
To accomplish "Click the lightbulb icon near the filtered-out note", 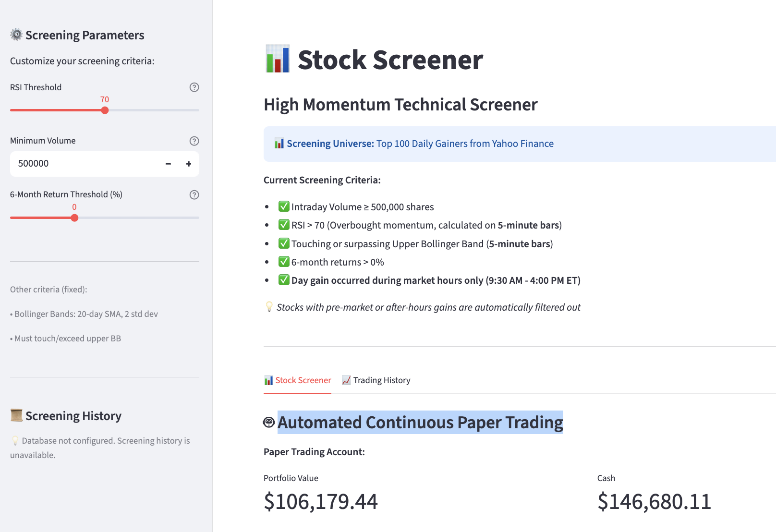I will (x=269, y=307).
